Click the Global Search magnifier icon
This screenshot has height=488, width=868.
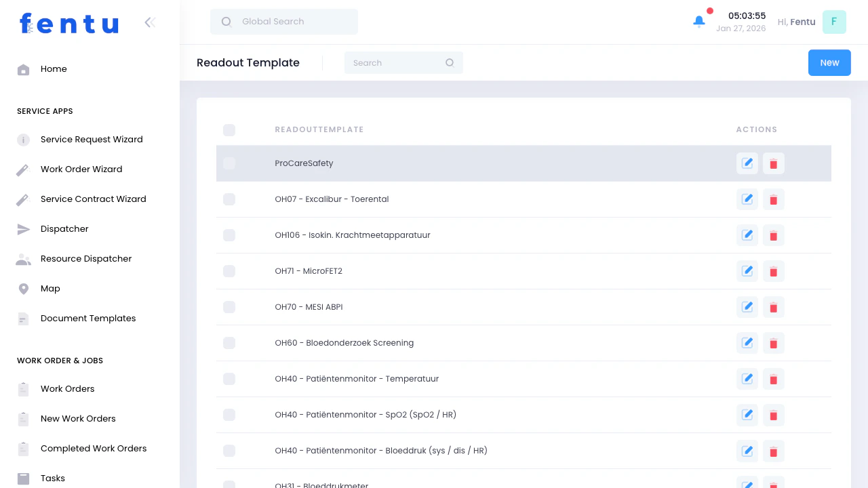226,22
